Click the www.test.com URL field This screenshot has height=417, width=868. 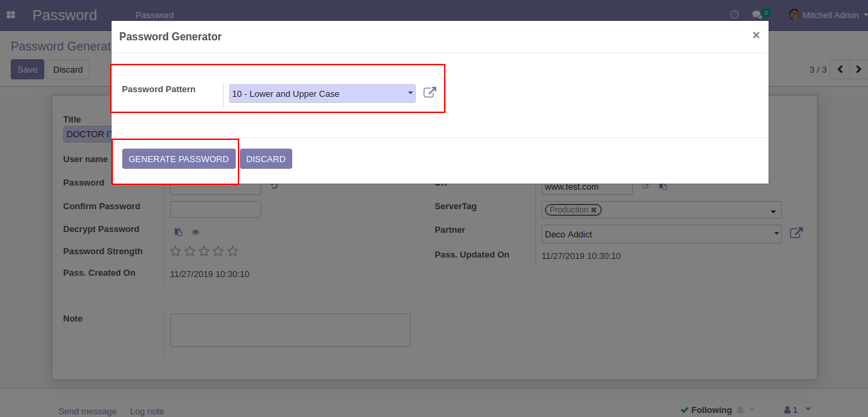pos(587,187)
